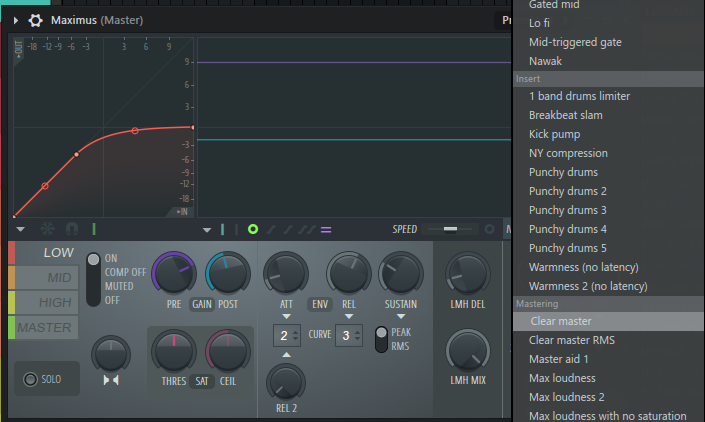Click the stereo separation knob
This screenshot has width=705, height=422.
[111, 354]
